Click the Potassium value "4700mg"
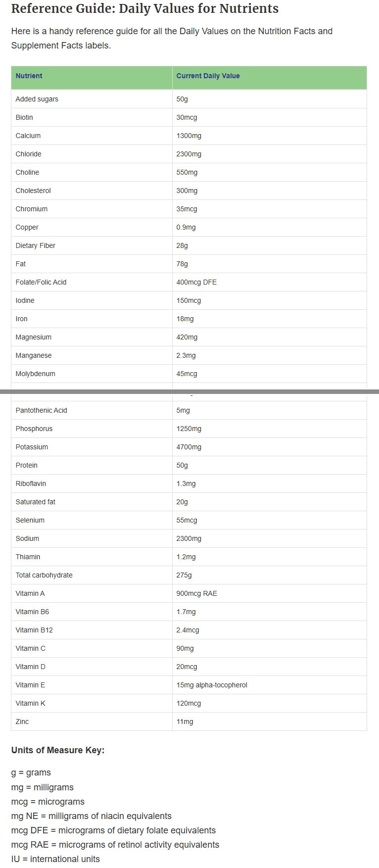The image size is (379, 868). (189, 447)
